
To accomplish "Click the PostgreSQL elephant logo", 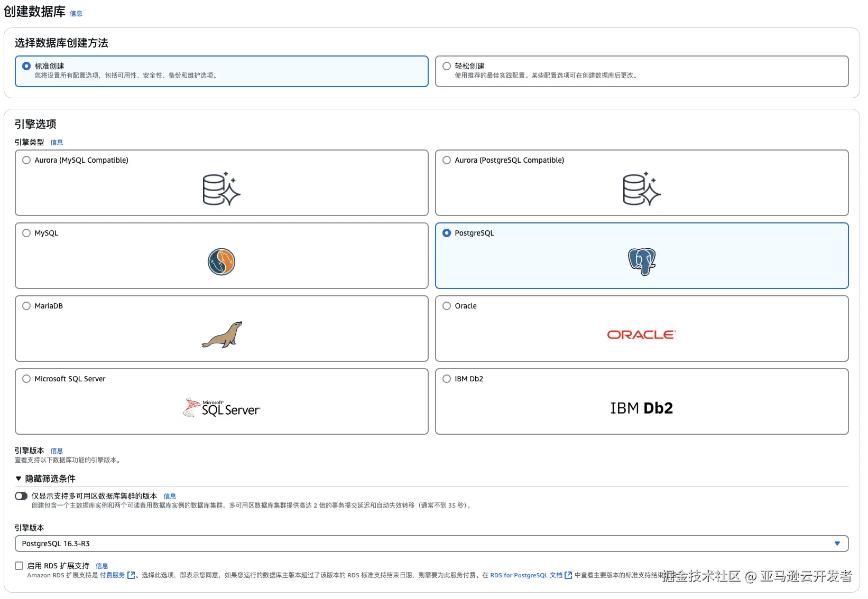I will [642, 262].
